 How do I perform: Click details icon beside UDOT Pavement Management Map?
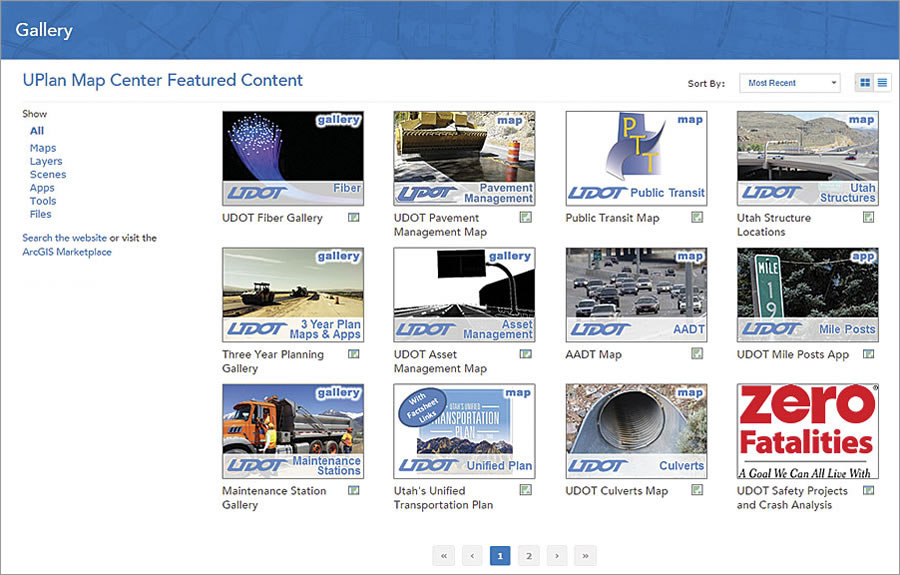[x=525, y=217]
